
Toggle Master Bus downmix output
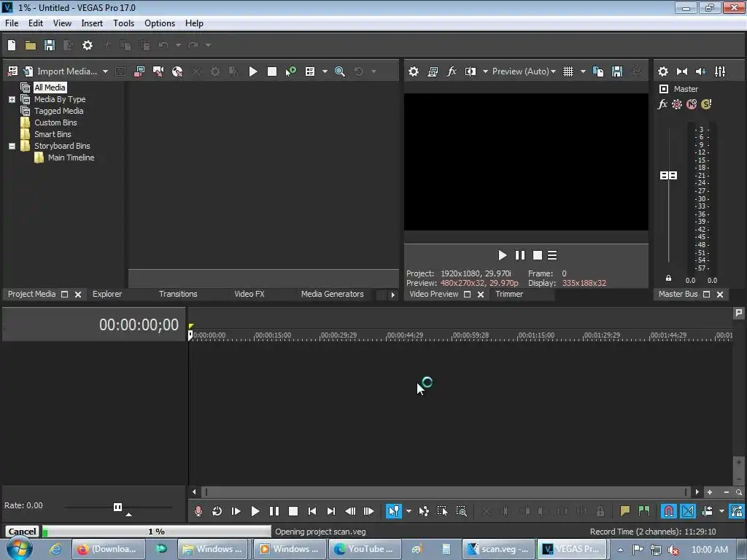pos(682,71)
